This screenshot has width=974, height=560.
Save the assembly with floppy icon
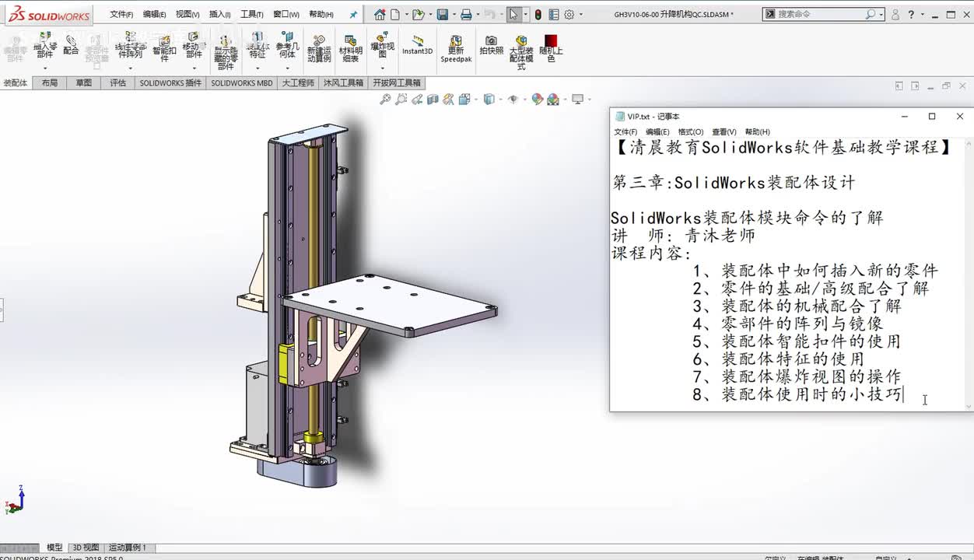coord(442,14)
